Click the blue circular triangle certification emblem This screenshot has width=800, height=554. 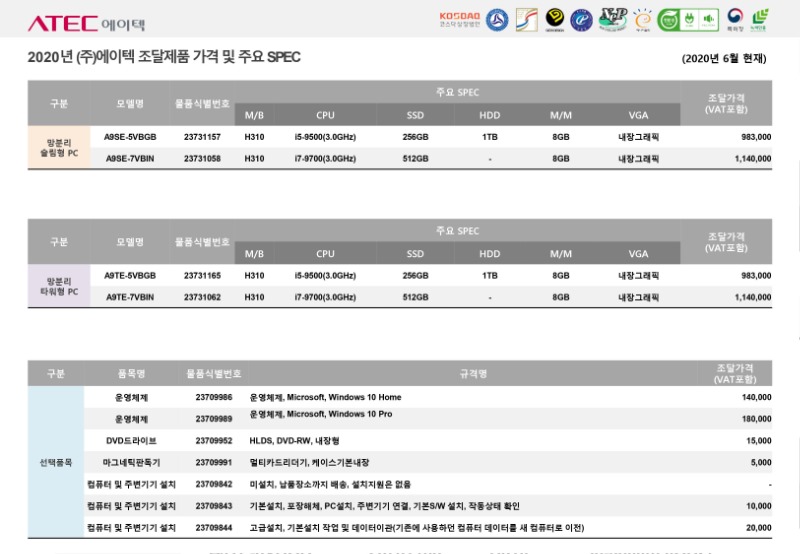tap(496, 20)
